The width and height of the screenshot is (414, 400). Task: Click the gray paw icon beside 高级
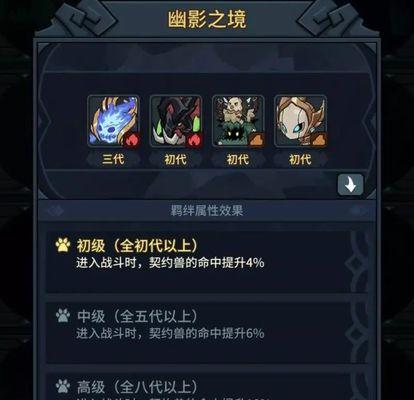[63, 386]
